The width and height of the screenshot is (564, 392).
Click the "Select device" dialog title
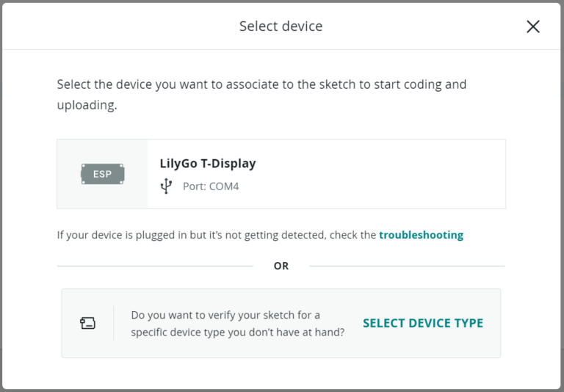281,26
